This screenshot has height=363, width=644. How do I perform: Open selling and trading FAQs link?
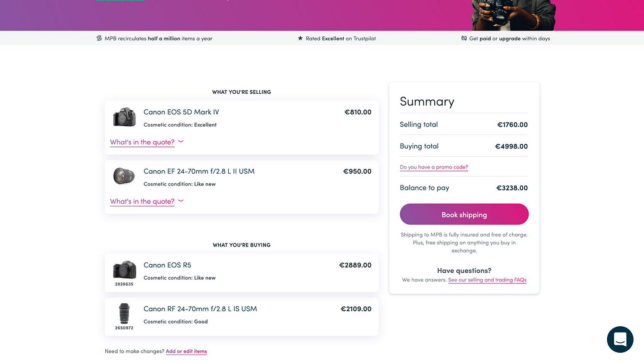point(487,280)
